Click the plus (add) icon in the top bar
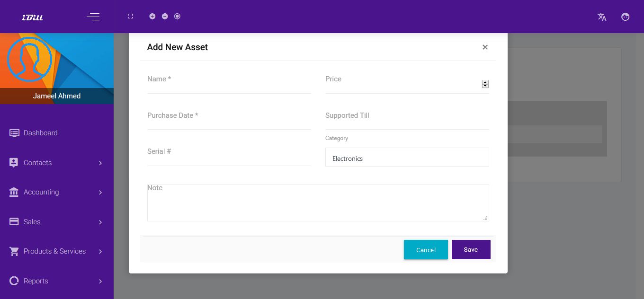This screenshot has width=644, height=299. [152, 16]
